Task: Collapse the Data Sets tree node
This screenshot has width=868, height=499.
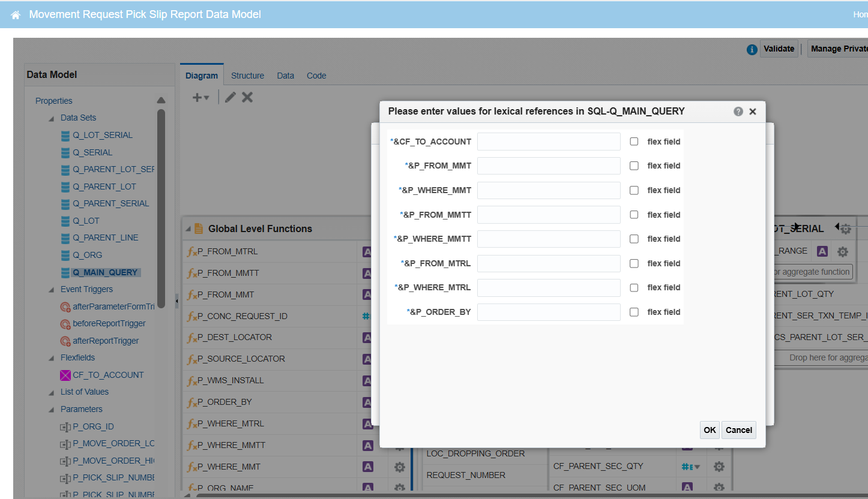Action: [x=51, y=119]
